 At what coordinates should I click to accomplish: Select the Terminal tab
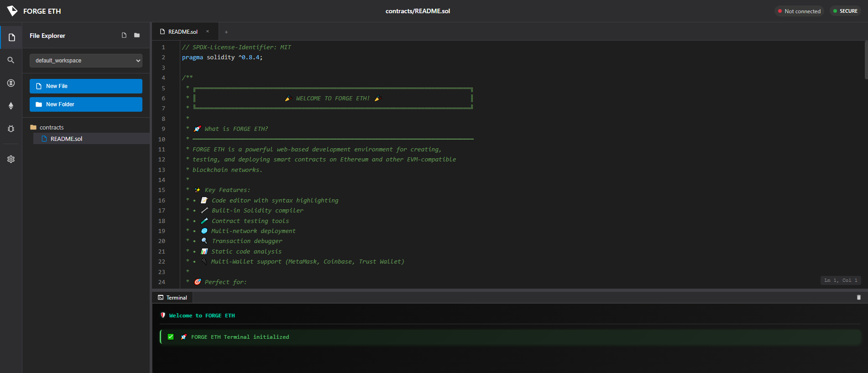[x=173, y=297]
